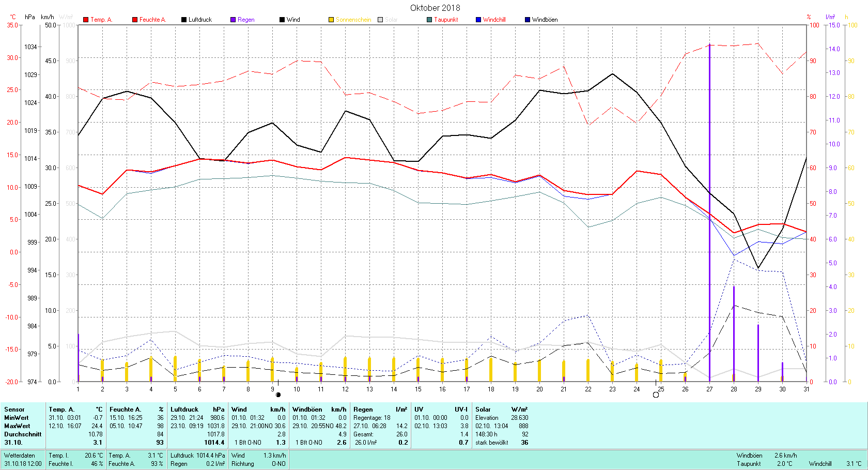Click the 'Oktober 2018' chart title

[435, 8]
